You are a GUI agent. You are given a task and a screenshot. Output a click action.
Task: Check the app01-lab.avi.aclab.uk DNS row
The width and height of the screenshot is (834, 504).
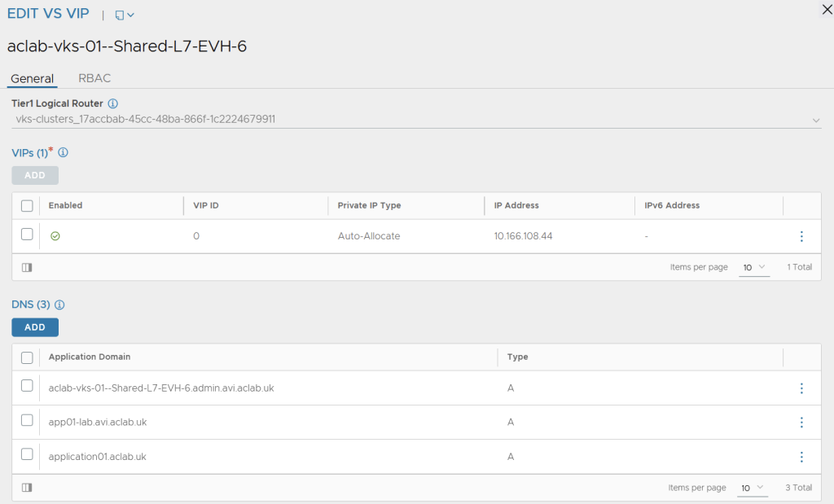click(27, 421)
